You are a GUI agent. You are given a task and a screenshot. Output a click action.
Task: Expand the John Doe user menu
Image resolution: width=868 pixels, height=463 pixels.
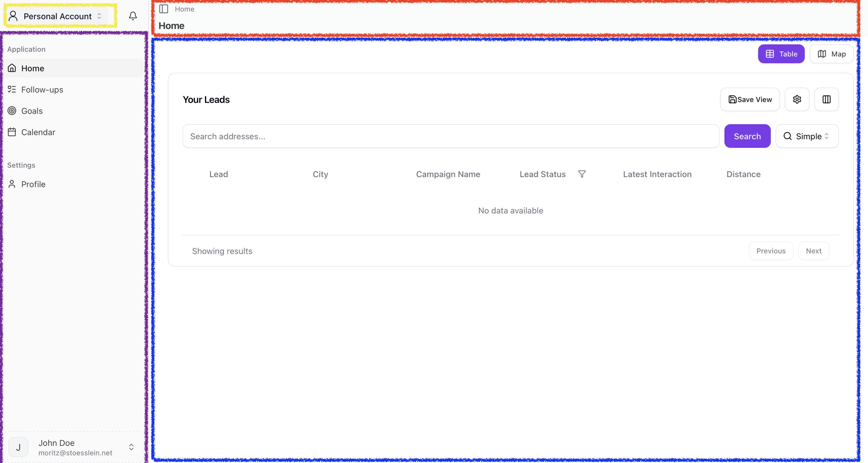coord(131,447)
